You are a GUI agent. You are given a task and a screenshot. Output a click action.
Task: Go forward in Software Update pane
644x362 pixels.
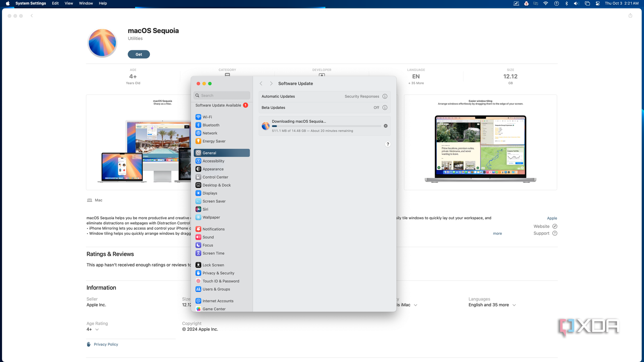pos(271,83)
